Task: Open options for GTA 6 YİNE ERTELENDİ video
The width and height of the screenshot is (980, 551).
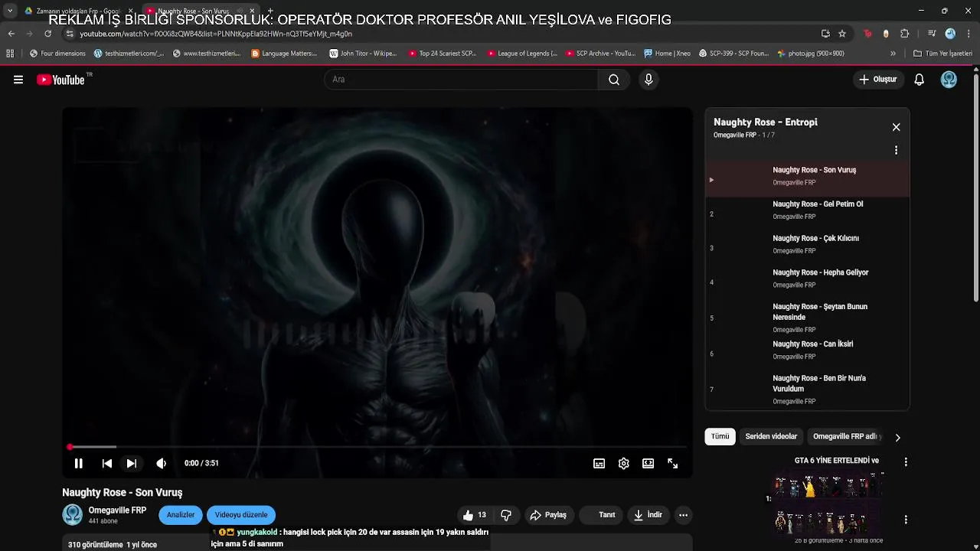Action: tap(906, 462)
